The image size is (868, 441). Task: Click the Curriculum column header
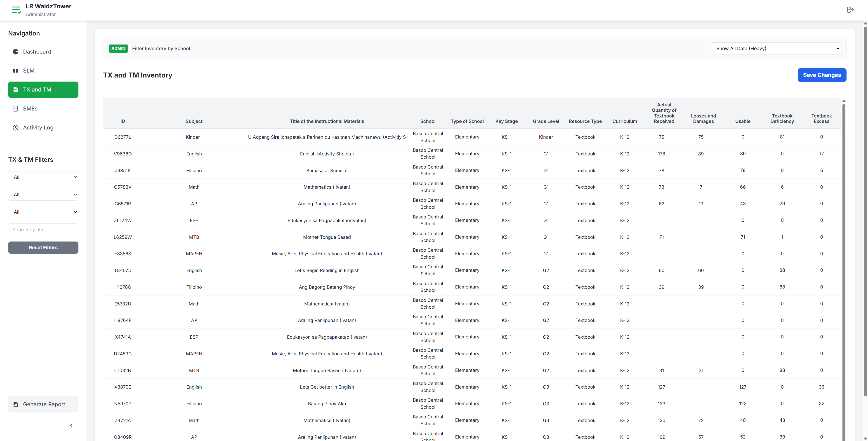[x=625, y=121]
